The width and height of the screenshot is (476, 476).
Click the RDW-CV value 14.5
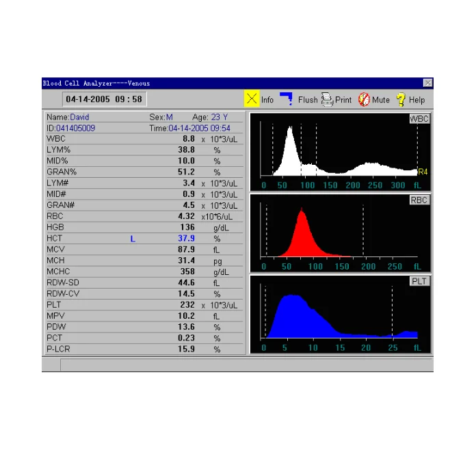coord(186,293)
